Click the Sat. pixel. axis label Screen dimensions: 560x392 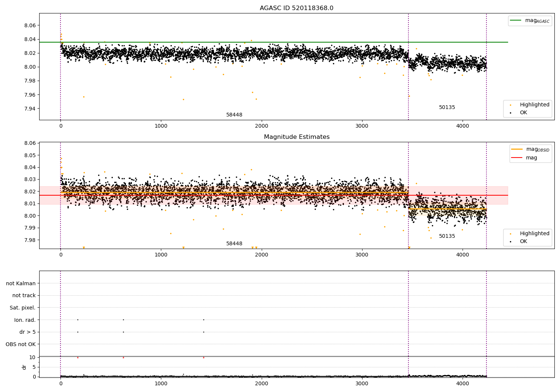(x=22, y=308)
